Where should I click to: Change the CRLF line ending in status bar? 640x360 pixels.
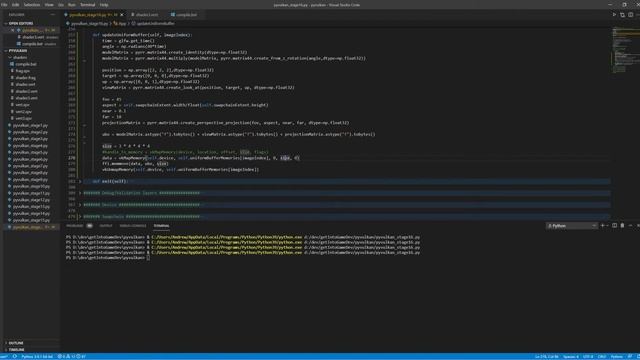[x=602, y=356]
